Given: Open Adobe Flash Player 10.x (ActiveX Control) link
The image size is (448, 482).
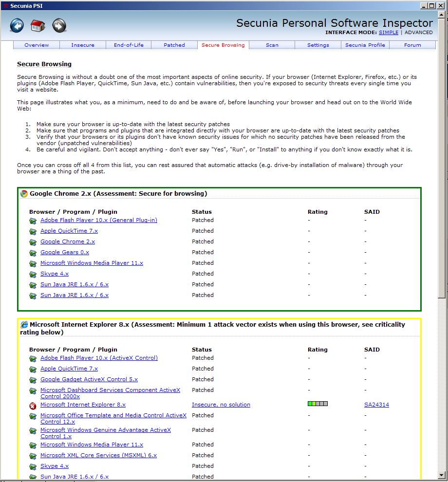Looking at the screenshot, I should [x=99, y=358].
